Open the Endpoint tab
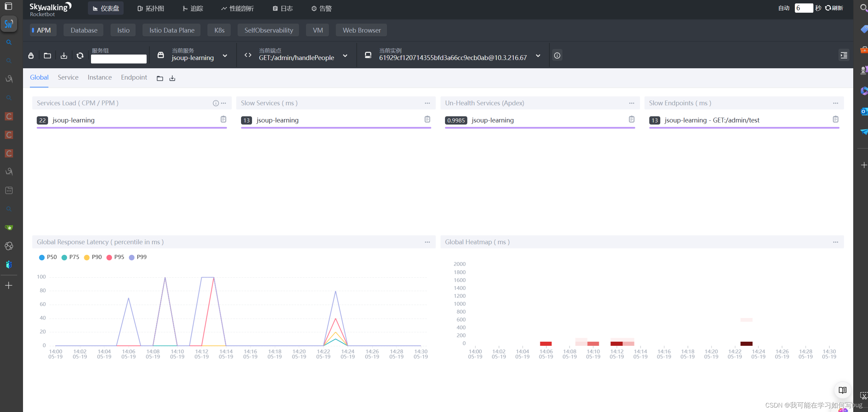This screenshot has width=868, height=412. pyautogui.click(x=134, y=77)
